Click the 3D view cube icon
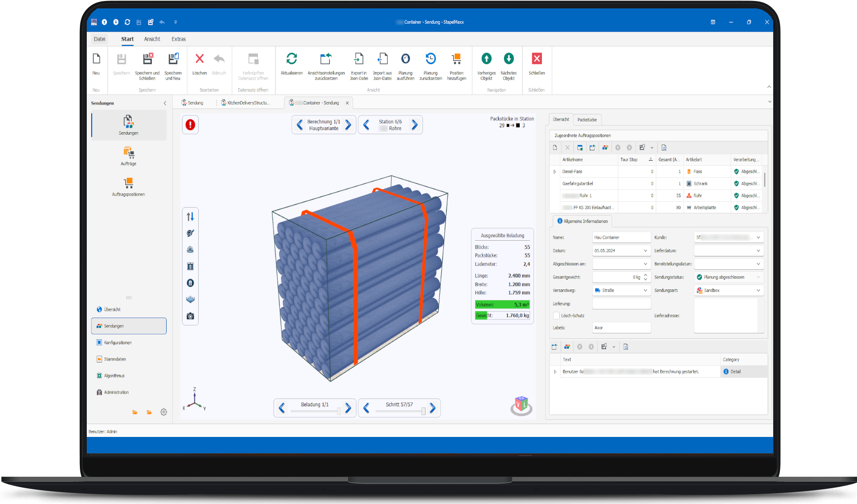The height and width of the screenshot is (504, 857). (x=521, y=405)
